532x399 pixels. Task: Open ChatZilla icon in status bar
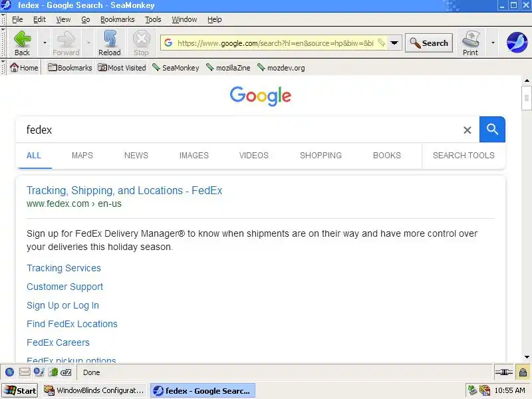(66, 372)
